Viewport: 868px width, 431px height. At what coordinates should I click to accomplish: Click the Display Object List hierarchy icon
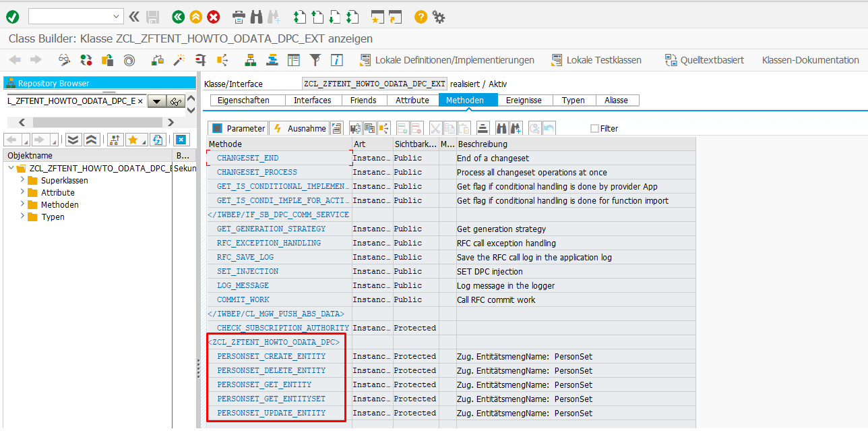250,60
